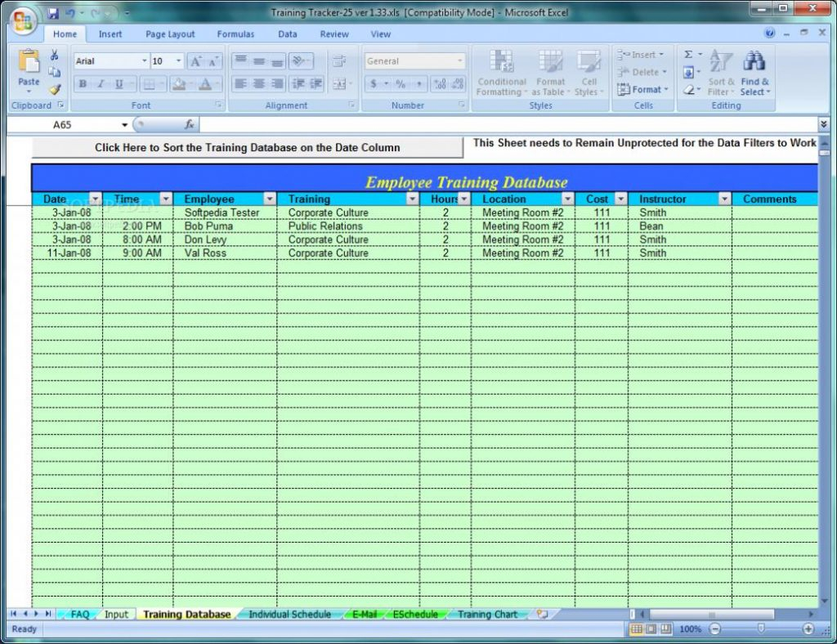Screen dimensions: 837x644
Task: Expand the Instructor column filter dropdown
Action: tap(724, 199)
